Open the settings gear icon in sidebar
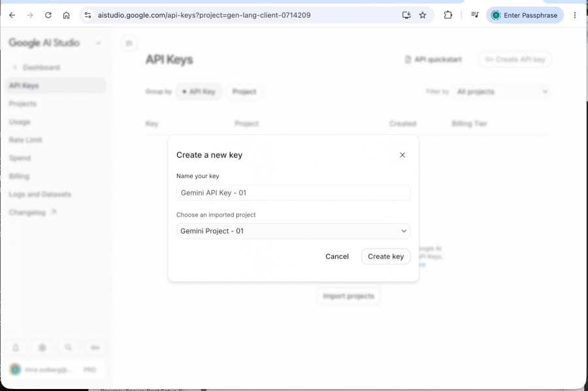The image size is (588, 391). [42, 347]
